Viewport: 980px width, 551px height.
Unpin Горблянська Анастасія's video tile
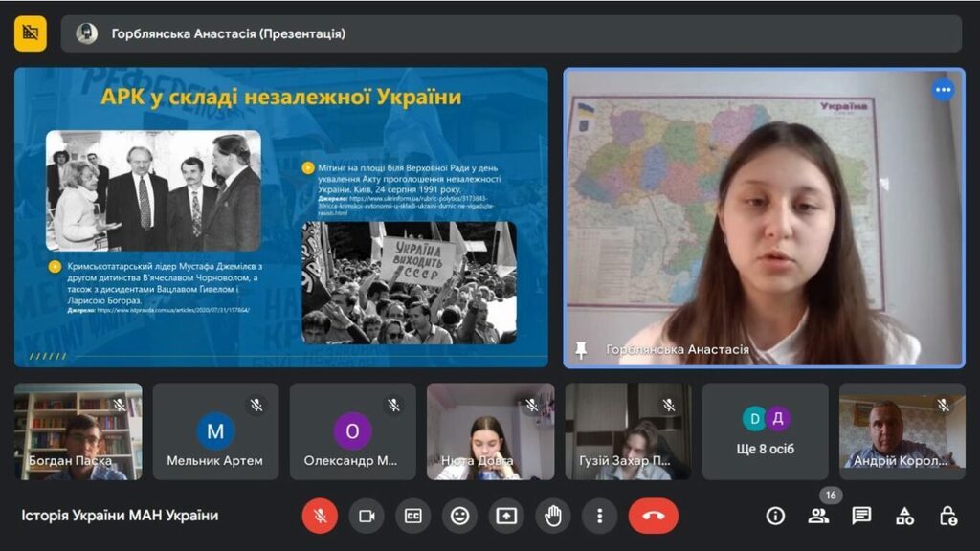coord(581,350)
